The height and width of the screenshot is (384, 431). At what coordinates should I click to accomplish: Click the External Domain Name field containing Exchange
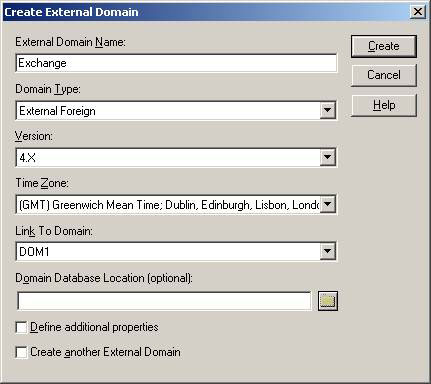coord(176,63)
